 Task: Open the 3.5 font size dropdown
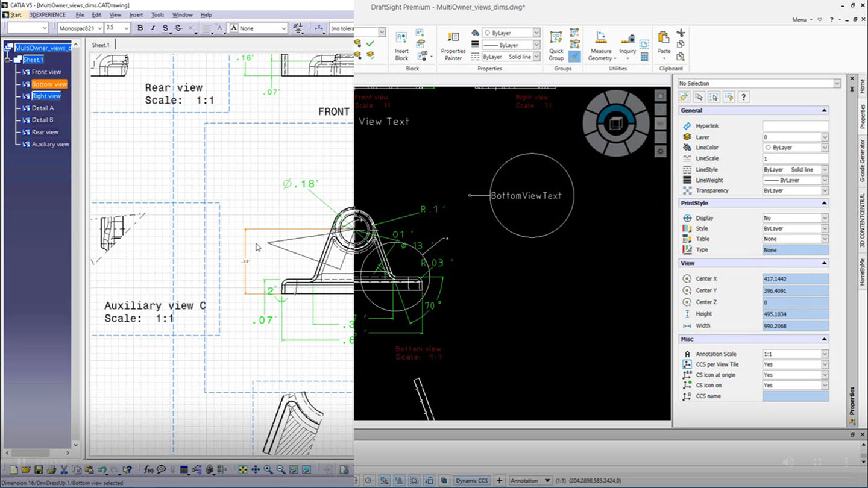(x=126, y=28)
